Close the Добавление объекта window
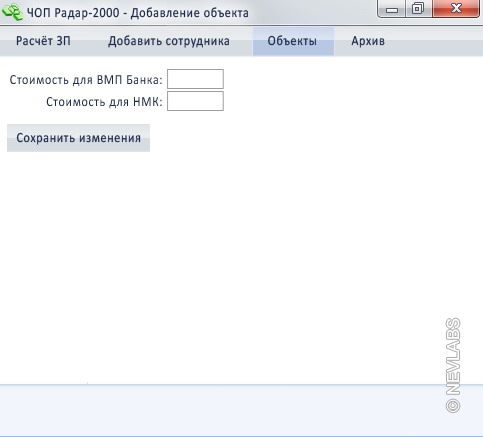Viewport: 483px width, 437px height. click(x=456, y=9)
